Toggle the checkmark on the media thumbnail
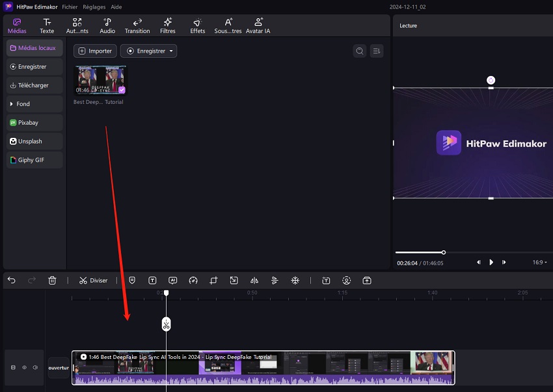This screenshot has width=553, height=392. click(122, 90)
